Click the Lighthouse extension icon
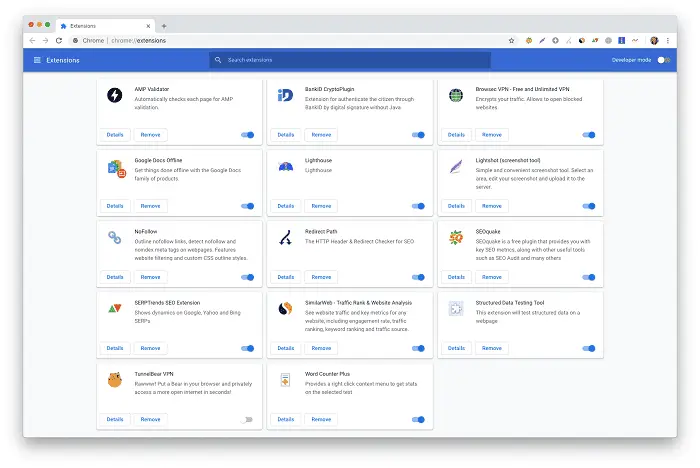 (286, 167)
